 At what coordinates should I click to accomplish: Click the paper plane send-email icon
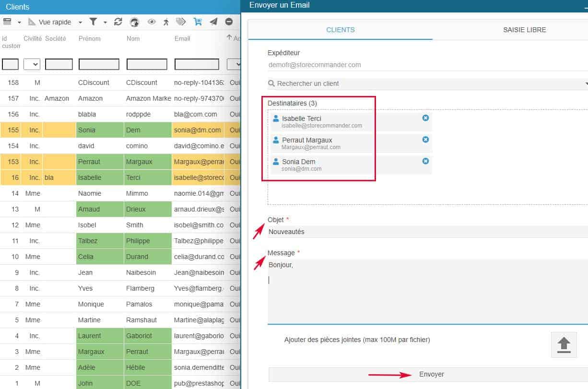(x=213, y=22)
